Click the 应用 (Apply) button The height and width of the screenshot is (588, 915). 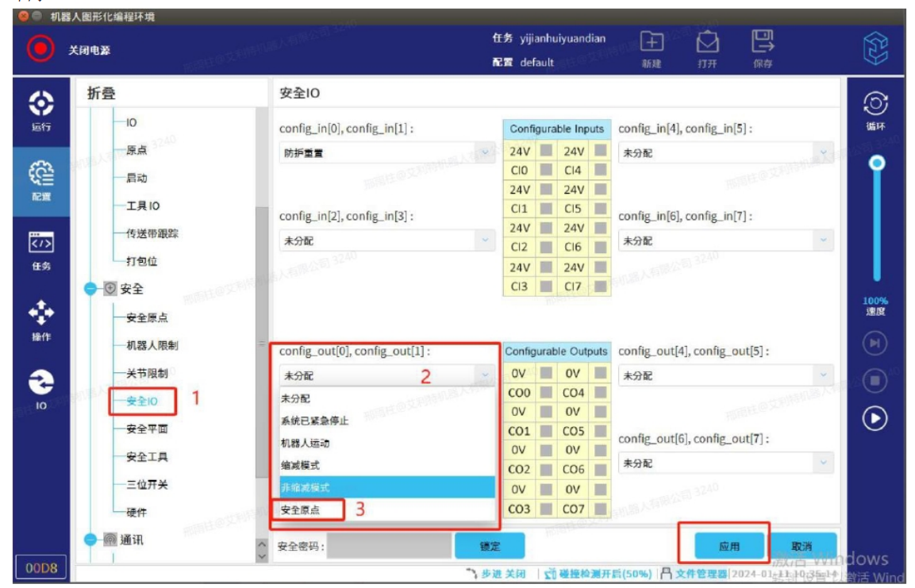(x=729, y=547)
